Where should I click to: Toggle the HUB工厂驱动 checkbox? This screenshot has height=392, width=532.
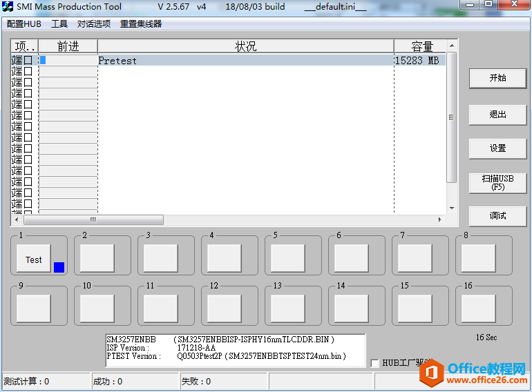coord(375,363)
